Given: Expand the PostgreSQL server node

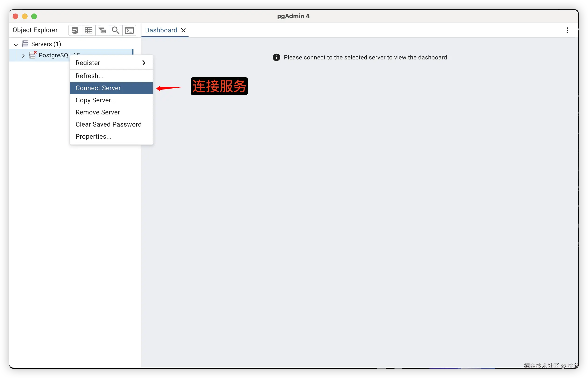Looking at the screenshot, I should 23,56.
